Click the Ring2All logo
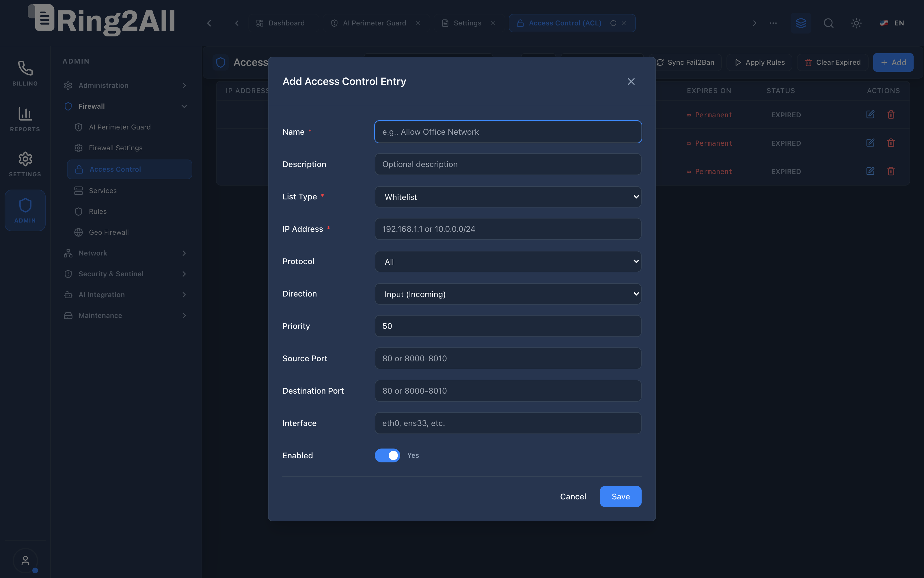Viewport: 924px width, 578px height. click(102, 20)
